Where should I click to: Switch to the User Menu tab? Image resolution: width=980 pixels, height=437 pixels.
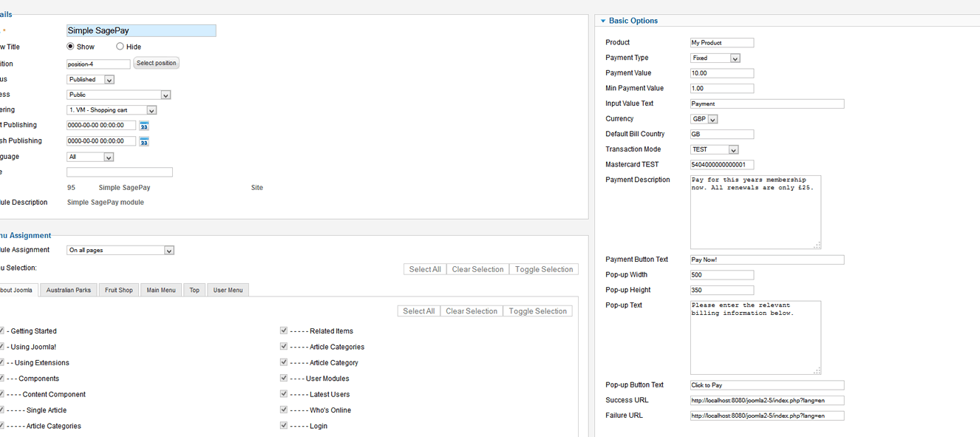click(228, 290)
